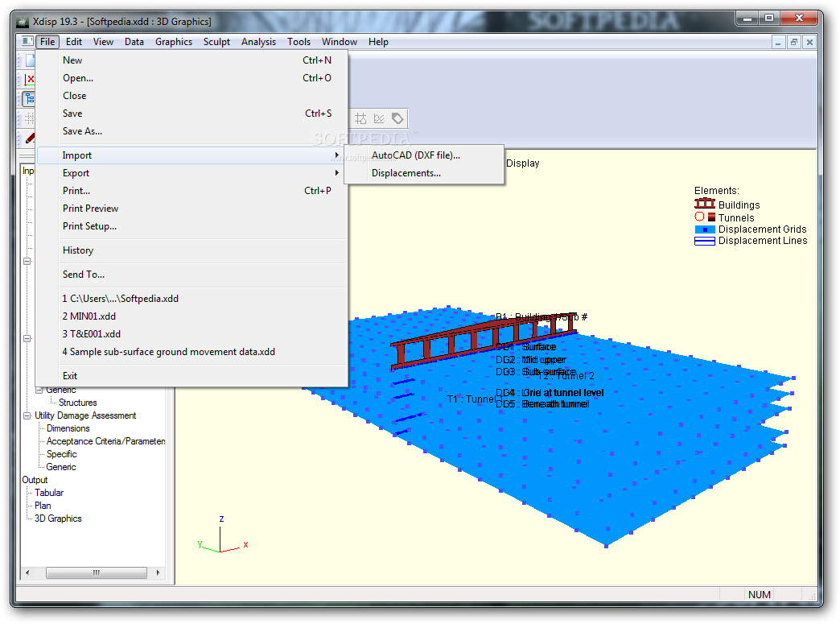Choose Print Setup... from the File menu
840x624 pixels.
click(193, 225)
